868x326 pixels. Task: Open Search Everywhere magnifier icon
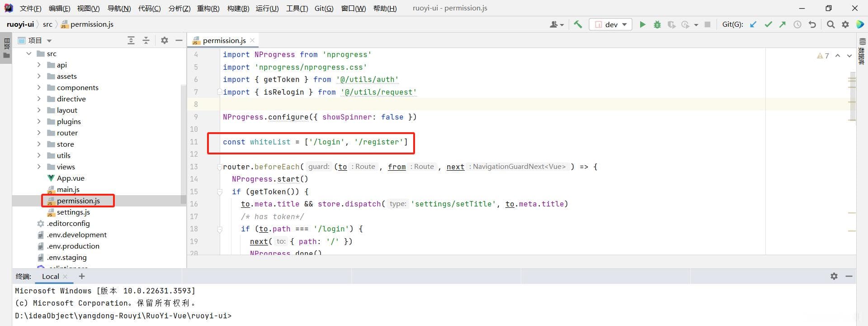830,24
